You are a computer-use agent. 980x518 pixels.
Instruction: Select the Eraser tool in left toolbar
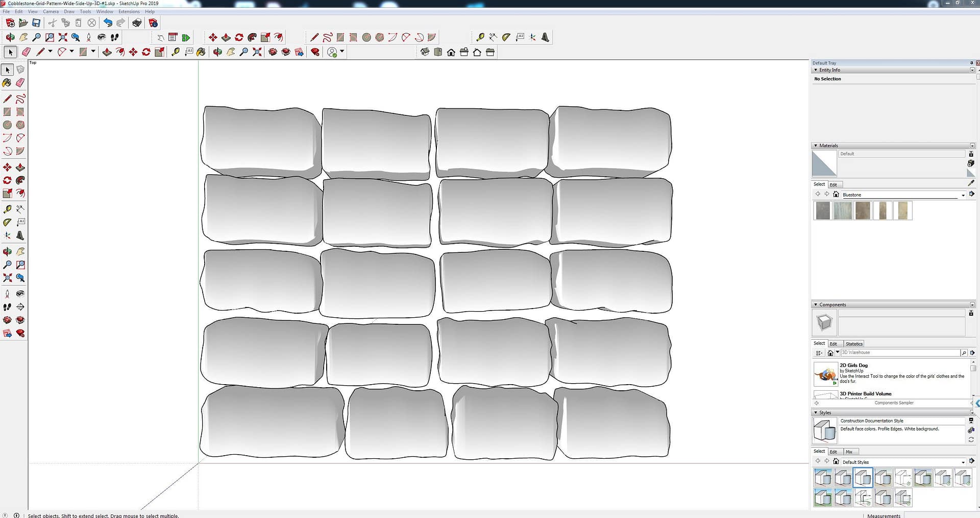[x=20, y=83]
